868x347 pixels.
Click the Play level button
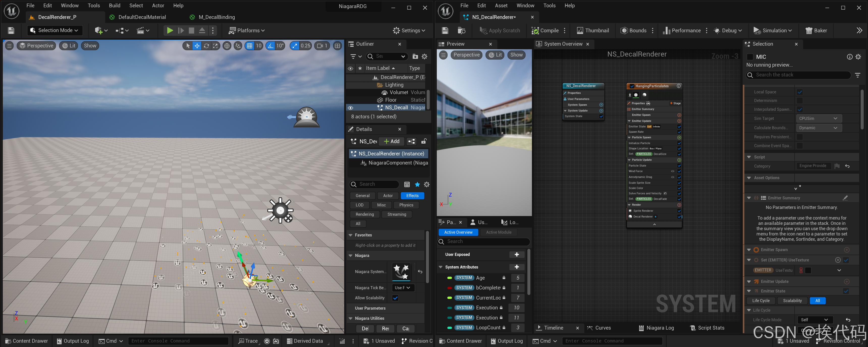170,30
